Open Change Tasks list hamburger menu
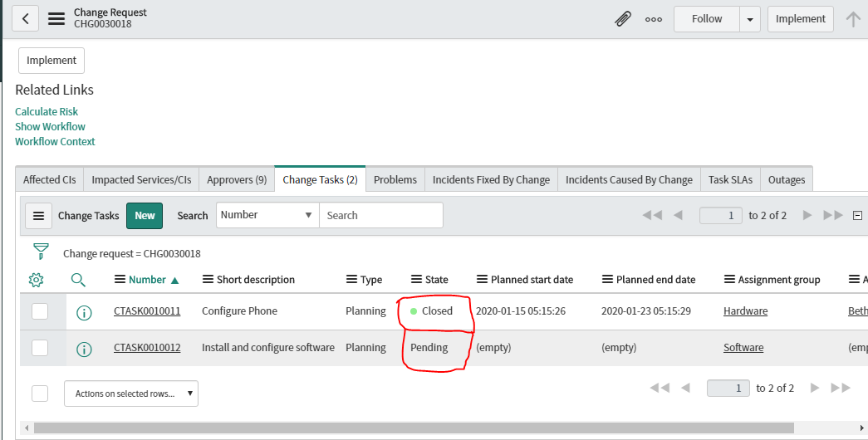Screen dimensions: 868x440 (x=38, y=216)
